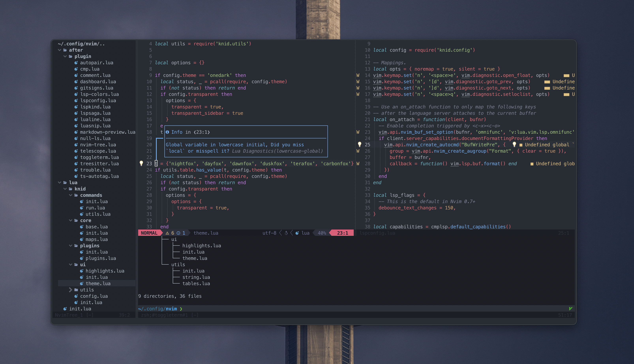634x364 pixels.
Task: Select theme.lua under the ui folder
Action: [x=98, y=284]
